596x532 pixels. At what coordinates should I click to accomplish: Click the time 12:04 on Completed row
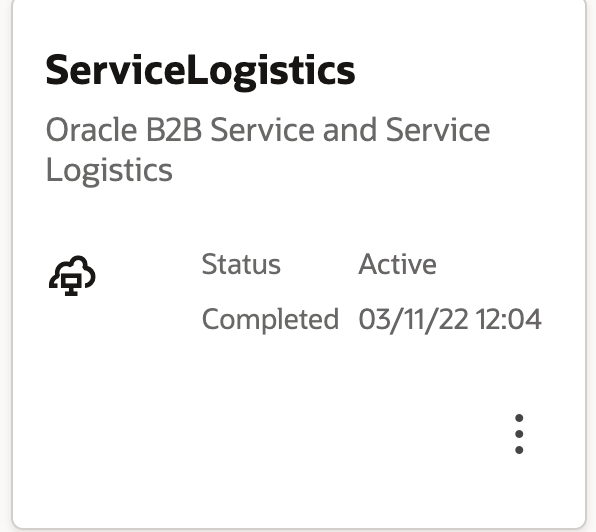click(x=509, y=319)
